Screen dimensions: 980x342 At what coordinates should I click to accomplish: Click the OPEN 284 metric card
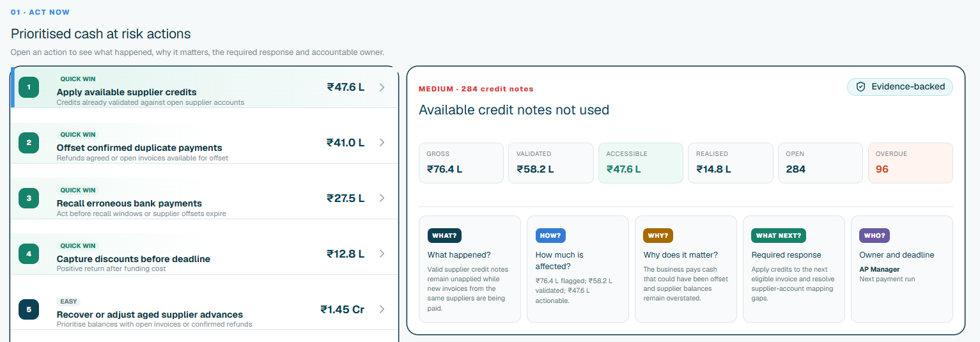(x=820, y=163)
